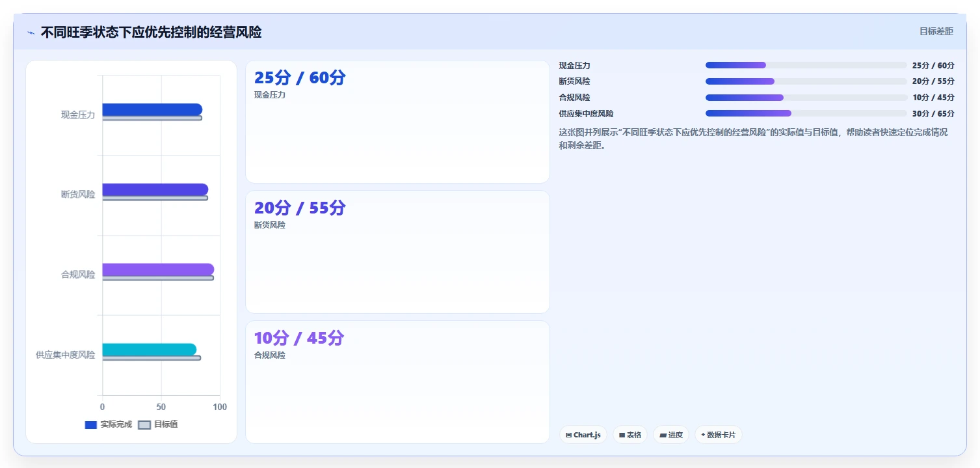Click 现金压力 label under the first card value
Screen dimensions: 980x468
click(x=270, y=95)
